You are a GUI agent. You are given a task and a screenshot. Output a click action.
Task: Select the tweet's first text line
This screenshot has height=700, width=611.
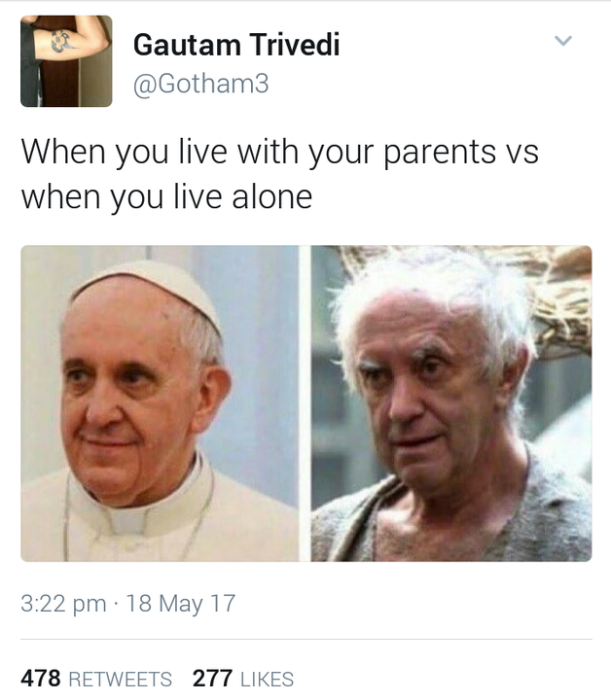click(x=280, y=153)
